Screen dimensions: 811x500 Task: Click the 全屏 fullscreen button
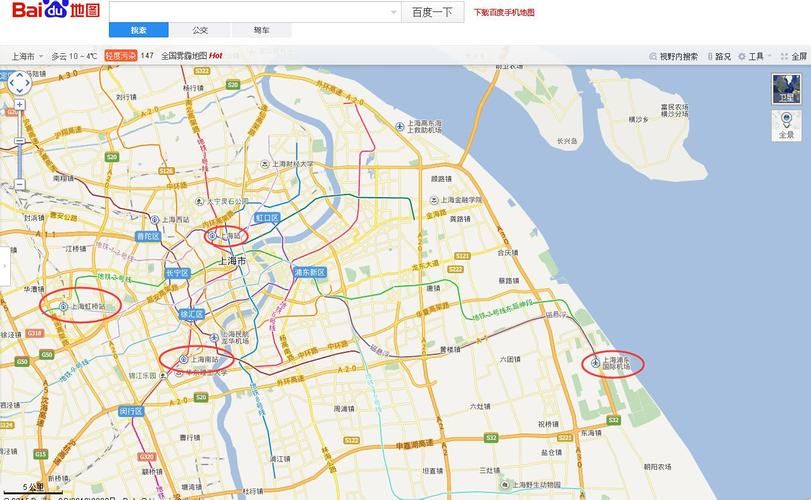click(x=794, y=56)
